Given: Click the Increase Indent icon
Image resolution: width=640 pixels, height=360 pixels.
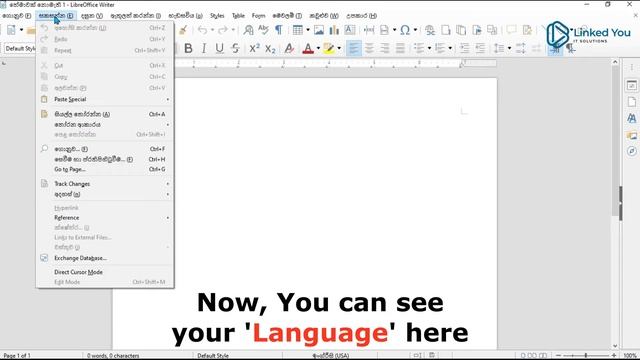Looking at the screenshot, I should point(464,49).
